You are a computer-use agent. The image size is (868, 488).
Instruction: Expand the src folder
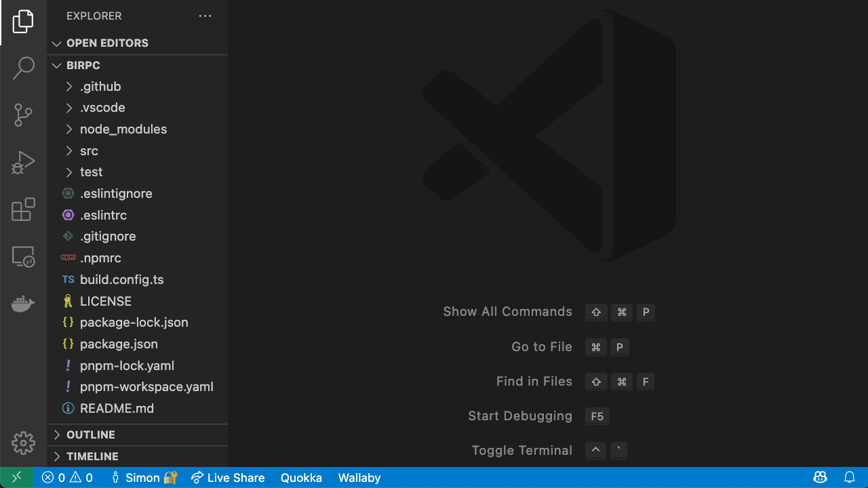pos(137,150)
